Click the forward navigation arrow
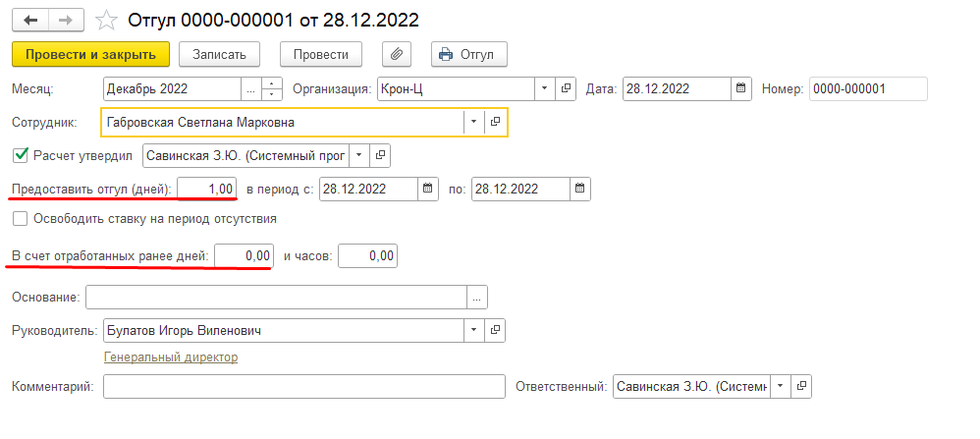This screenshot has width=980, height=439. pyautogui.click(x=66, y=19)
